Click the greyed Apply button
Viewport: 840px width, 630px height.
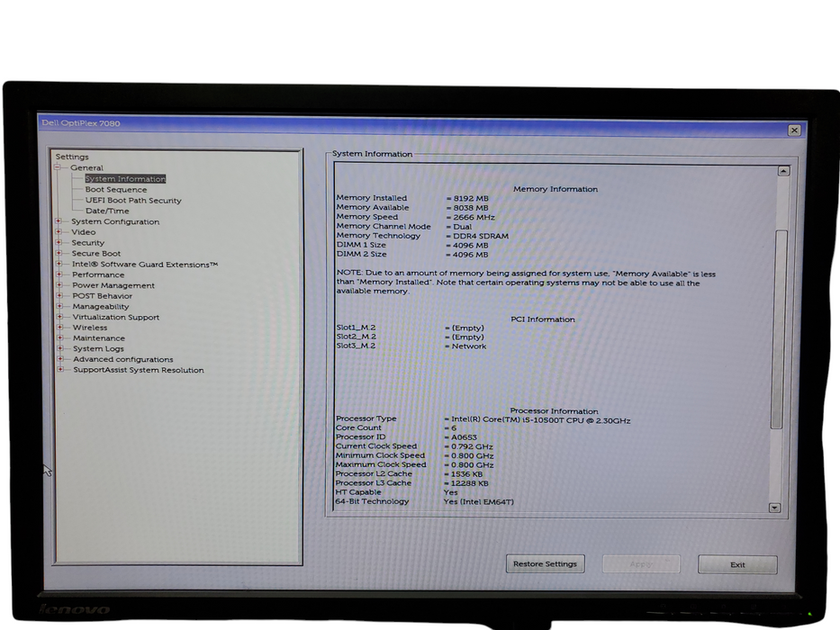pyautogui.click(x=641, y=564)
